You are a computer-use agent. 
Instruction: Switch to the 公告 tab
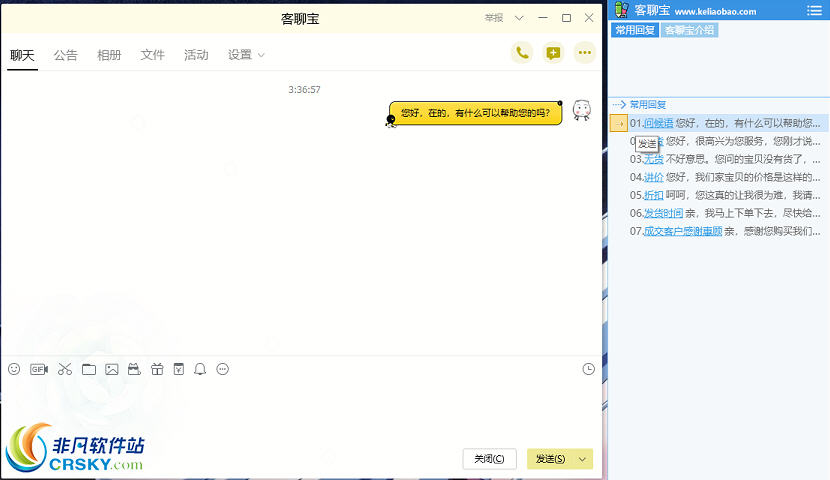65,55
